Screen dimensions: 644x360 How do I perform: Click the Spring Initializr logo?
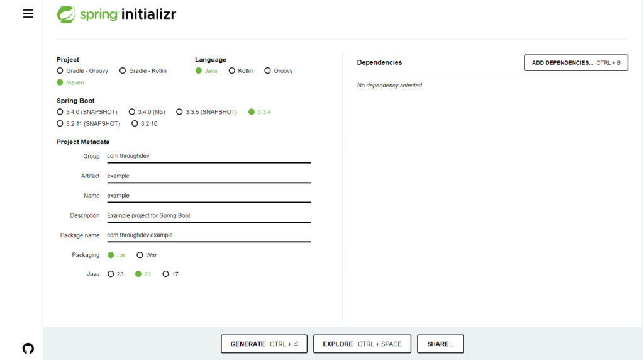(116, 14)
